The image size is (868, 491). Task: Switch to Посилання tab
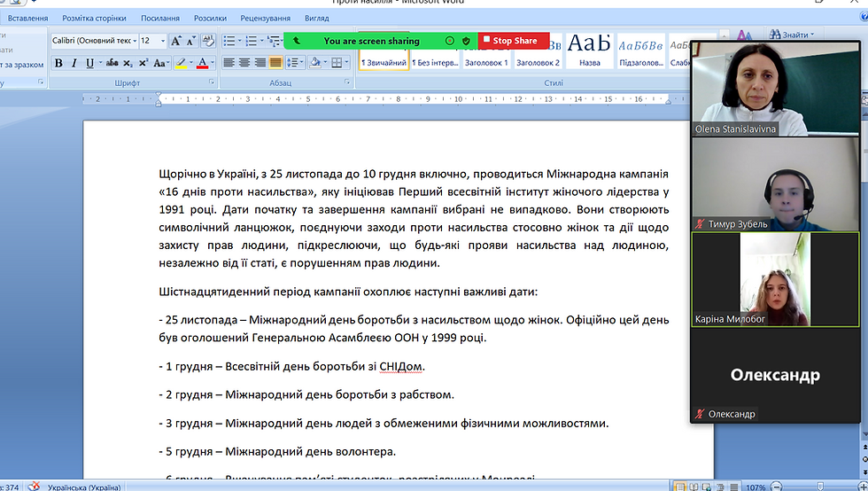pyautogui.click(x=160, y=18)
